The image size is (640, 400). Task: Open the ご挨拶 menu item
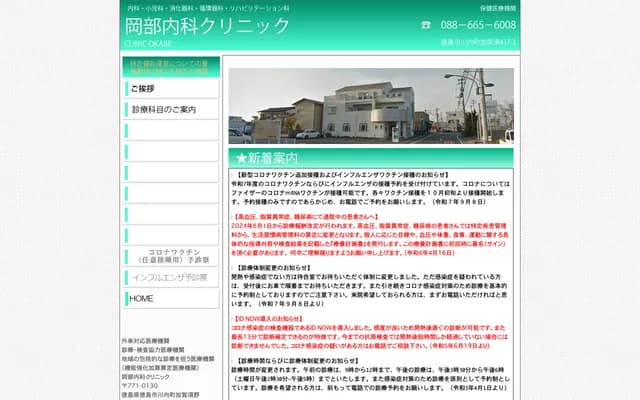(x=171, y=89)
